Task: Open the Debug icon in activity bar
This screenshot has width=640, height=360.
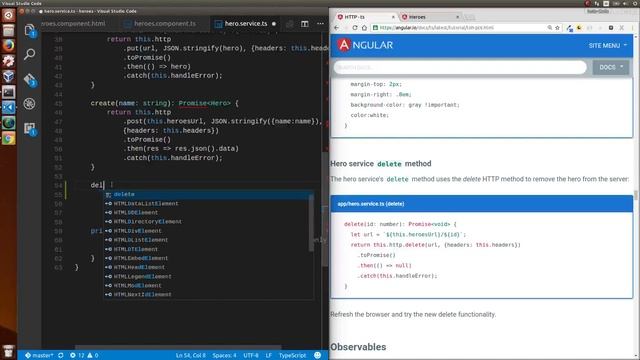Action: click(29, 104)
